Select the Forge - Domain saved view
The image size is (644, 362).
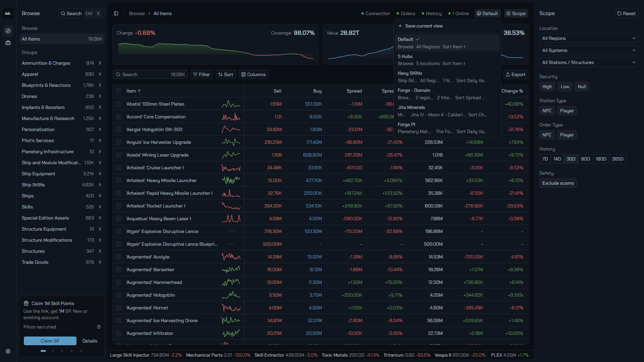(447, 94)
